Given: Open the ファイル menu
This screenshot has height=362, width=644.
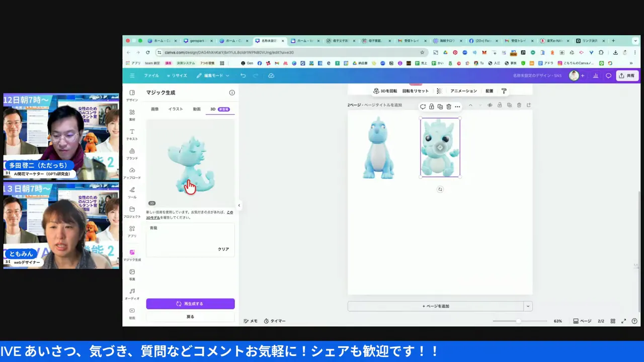Looking at the screenshot, I should click(x=151, y=75).
